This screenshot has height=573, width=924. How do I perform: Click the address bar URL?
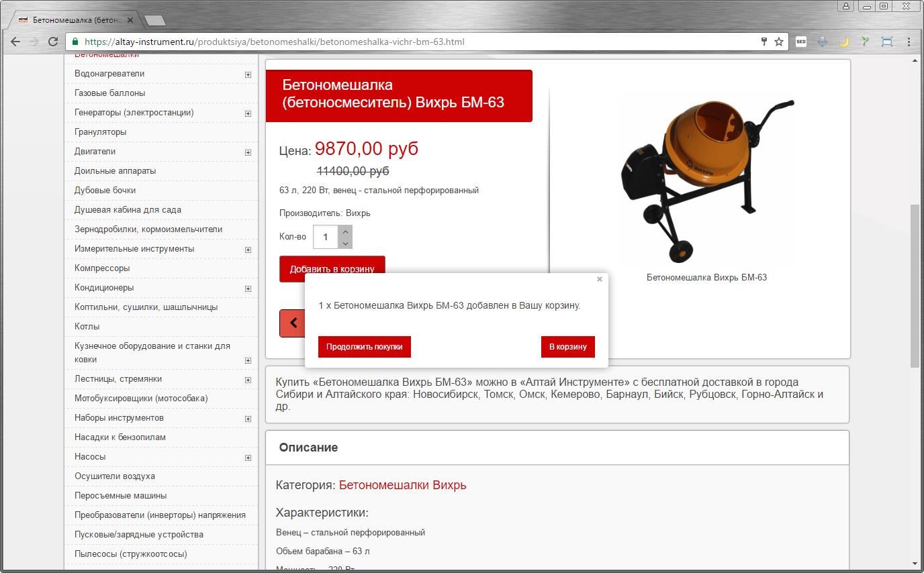(275, 42)
